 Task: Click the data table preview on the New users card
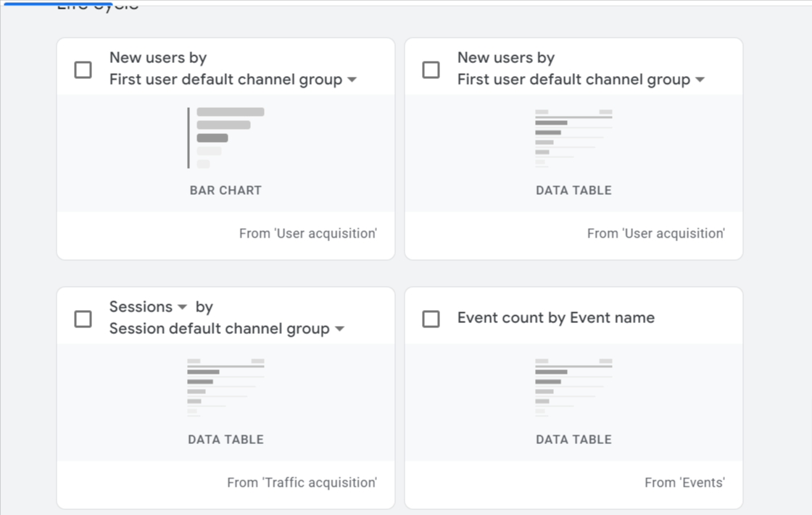click(x=573, y=138)
